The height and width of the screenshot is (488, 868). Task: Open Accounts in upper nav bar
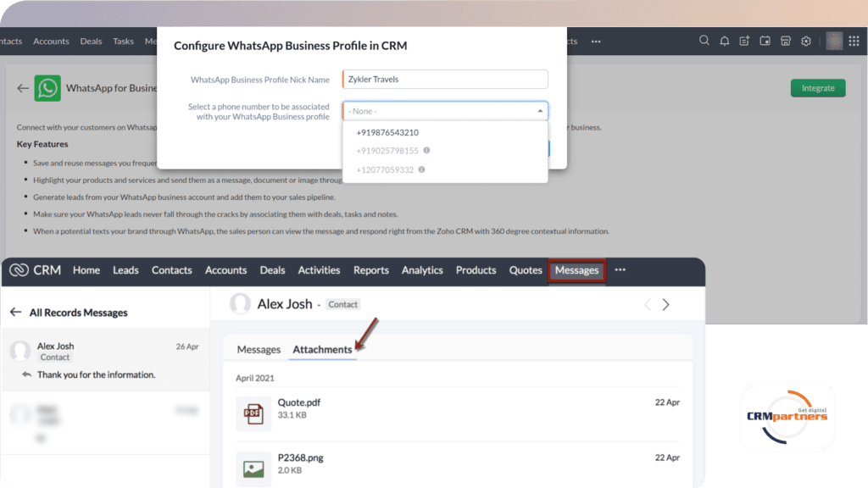pyautogui.click(x=51, y=41)
